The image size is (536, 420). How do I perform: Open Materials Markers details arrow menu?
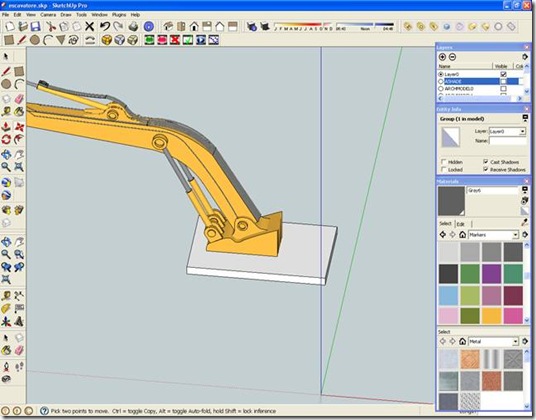coord(525,235)
